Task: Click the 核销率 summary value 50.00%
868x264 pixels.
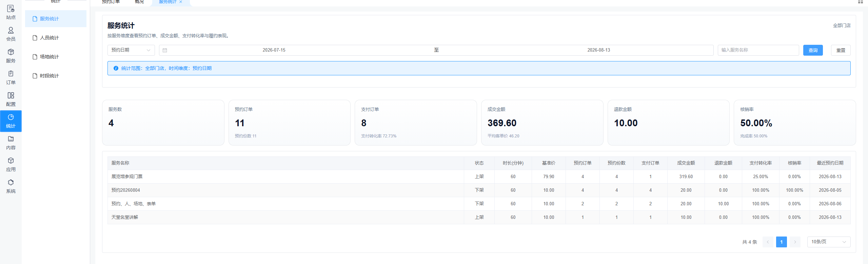Action: 756,123
